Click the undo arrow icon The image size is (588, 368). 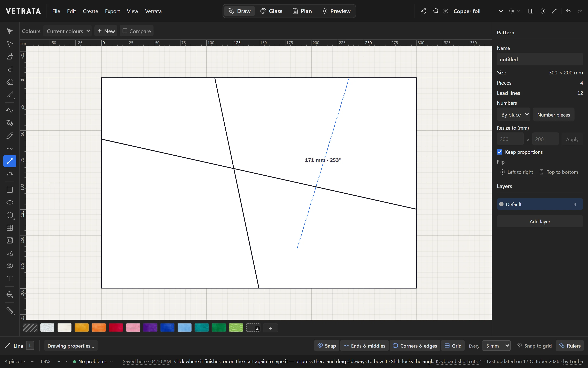568,11
